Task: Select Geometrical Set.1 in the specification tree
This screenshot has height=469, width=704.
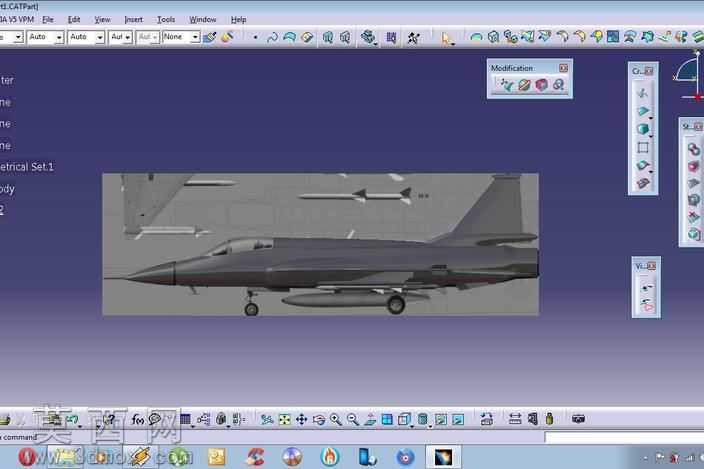Action: [x=27, y=167]
